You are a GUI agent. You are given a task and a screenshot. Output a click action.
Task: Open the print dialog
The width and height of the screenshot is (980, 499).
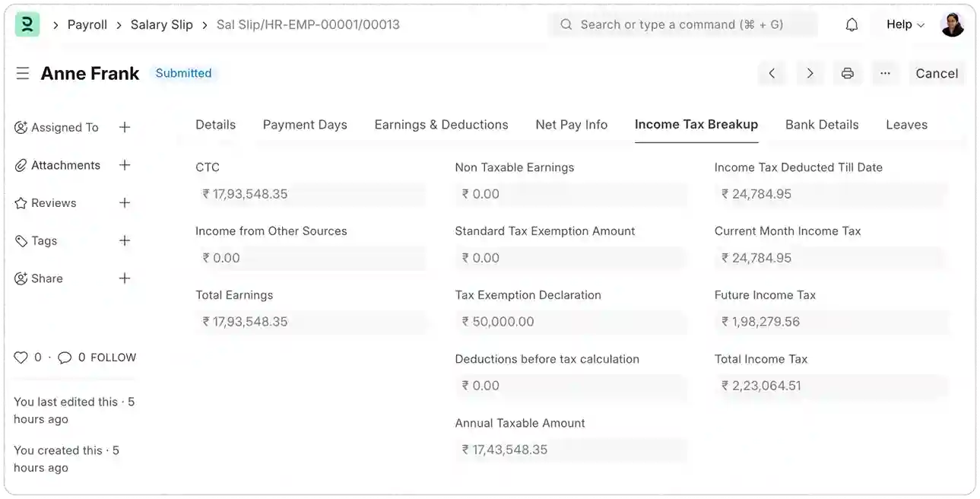(x=847, y=73)
